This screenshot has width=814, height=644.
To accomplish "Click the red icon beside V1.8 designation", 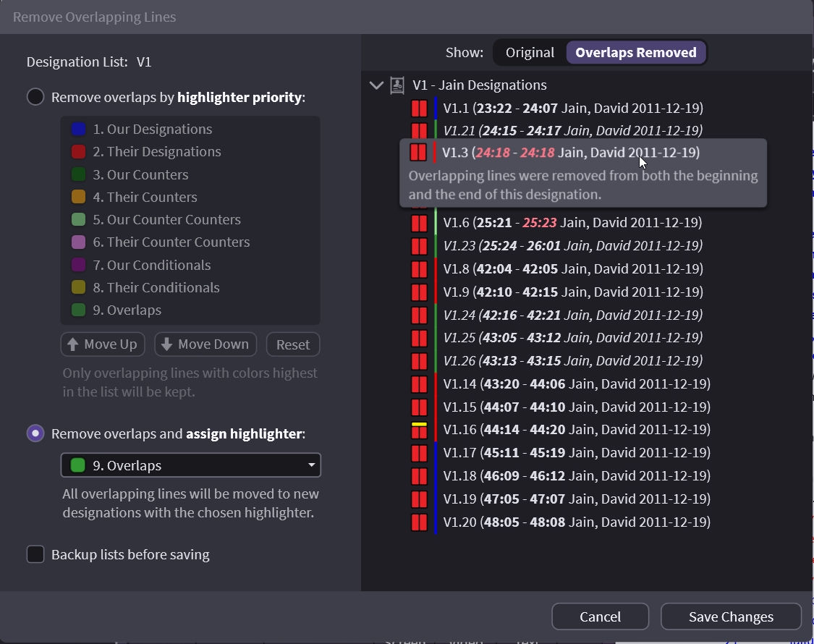I will (x=418, y=269).
